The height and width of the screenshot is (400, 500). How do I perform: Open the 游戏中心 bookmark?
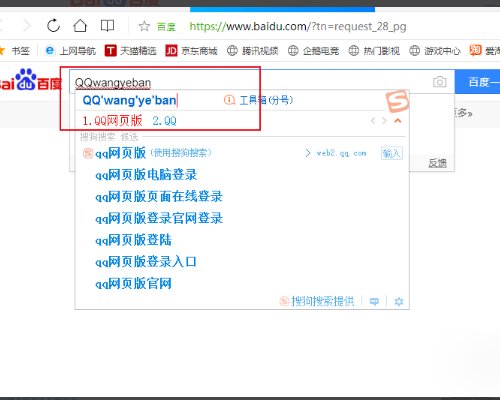[435, 51]
